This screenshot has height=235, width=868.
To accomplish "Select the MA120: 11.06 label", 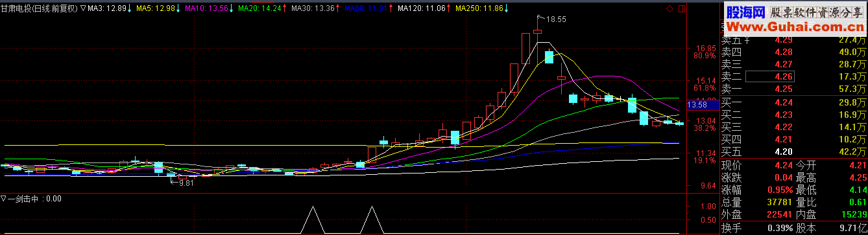I will [422, 8].
